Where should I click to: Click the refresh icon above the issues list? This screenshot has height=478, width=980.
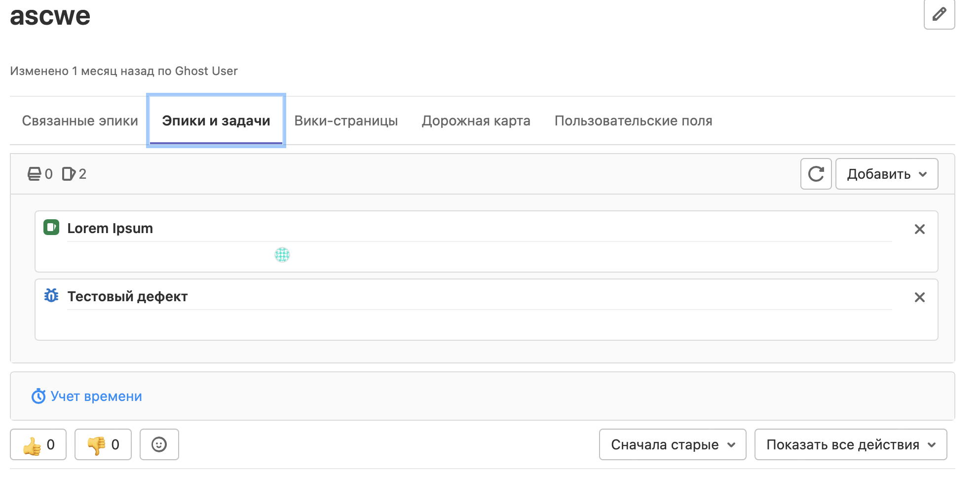(815, 174)
